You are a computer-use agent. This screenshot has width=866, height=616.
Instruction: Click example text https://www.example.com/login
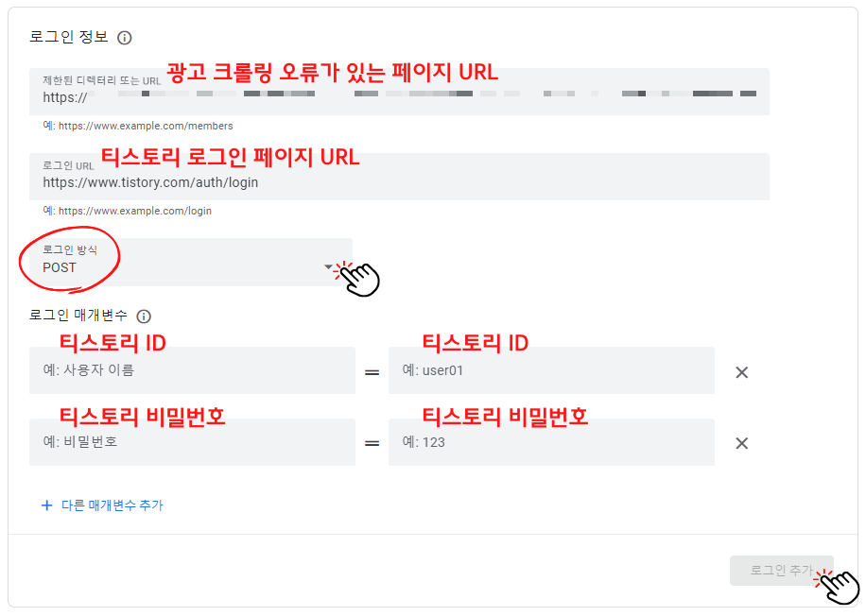135,211
